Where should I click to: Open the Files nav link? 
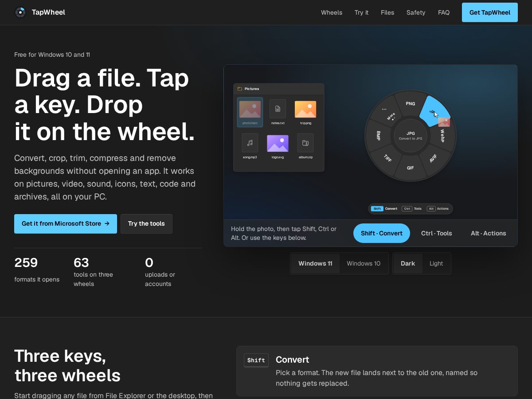387,12
